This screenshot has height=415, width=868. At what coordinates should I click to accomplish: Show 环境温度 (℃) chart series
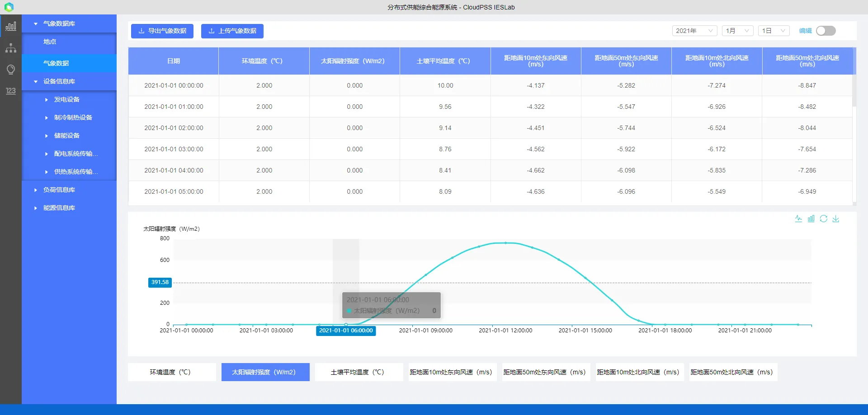tap(172, 372)
